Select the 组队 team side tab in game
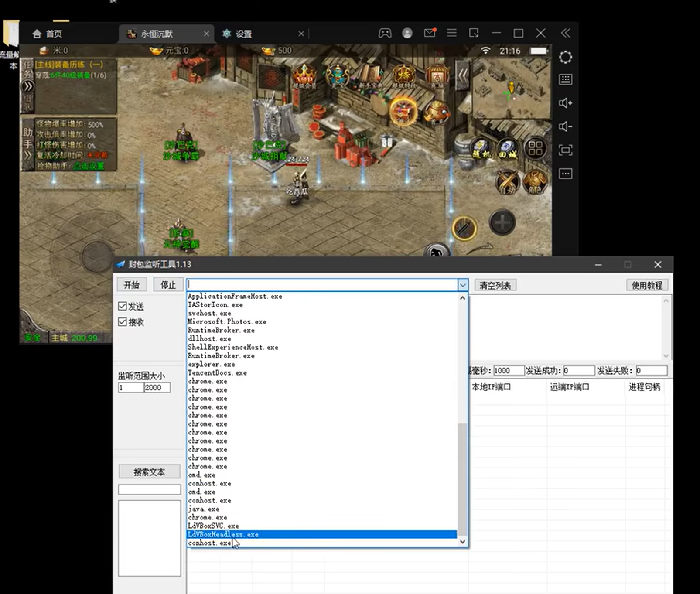Image resolution: width=700 pixels, height=594 pixels. tap(28, 103)
